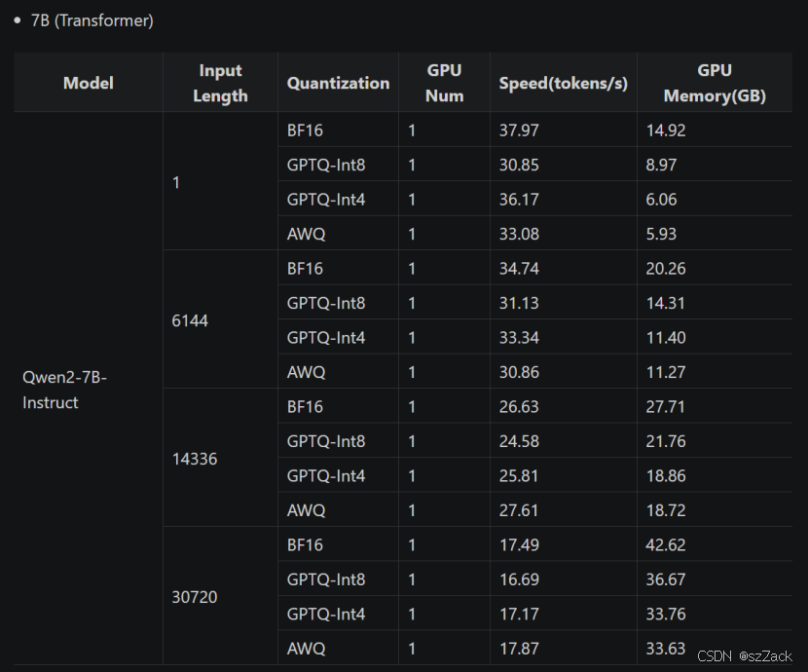Click the Model column header
Viewport: 808px width, 672px height.
coord(89,83)
